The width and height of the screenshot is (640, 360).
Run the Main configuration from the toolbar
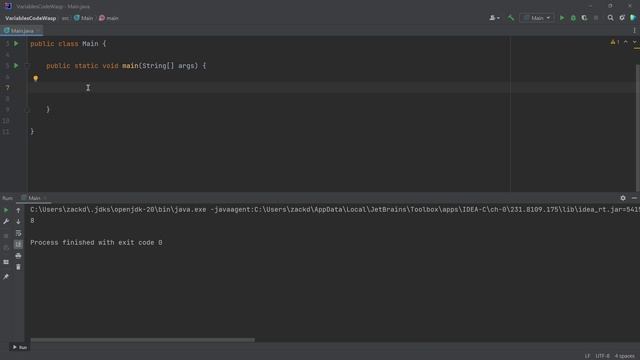pos(562,18)
